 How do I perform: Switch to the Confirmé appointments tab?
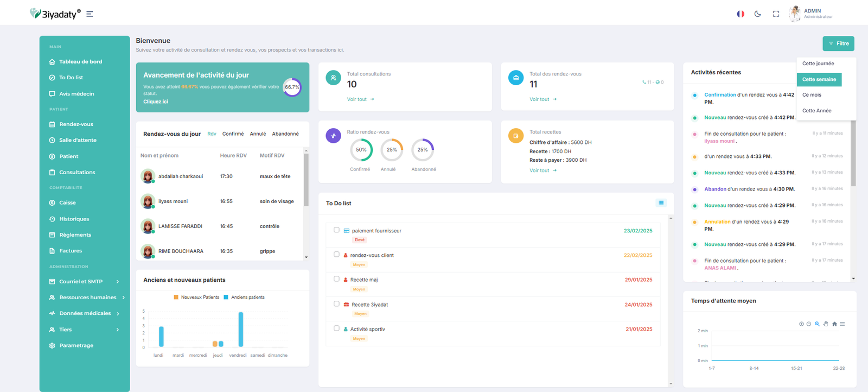(x=233, y=134)
